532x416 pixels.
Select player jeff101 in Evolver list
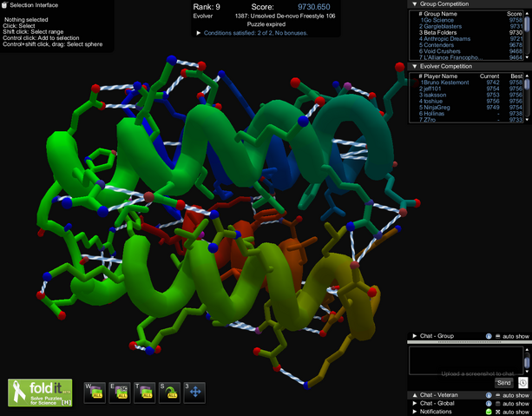click(x=470, y=89)
